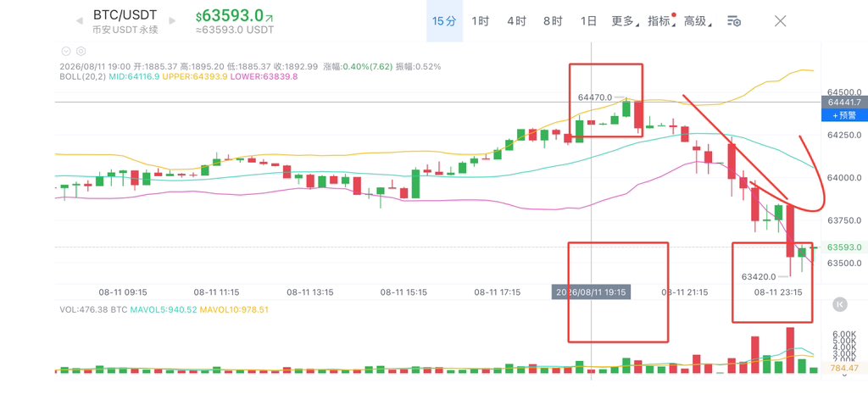Tap the ≈63593.0 USDT converted price
This screenshot has width=868, height=400.
(235, 30)
